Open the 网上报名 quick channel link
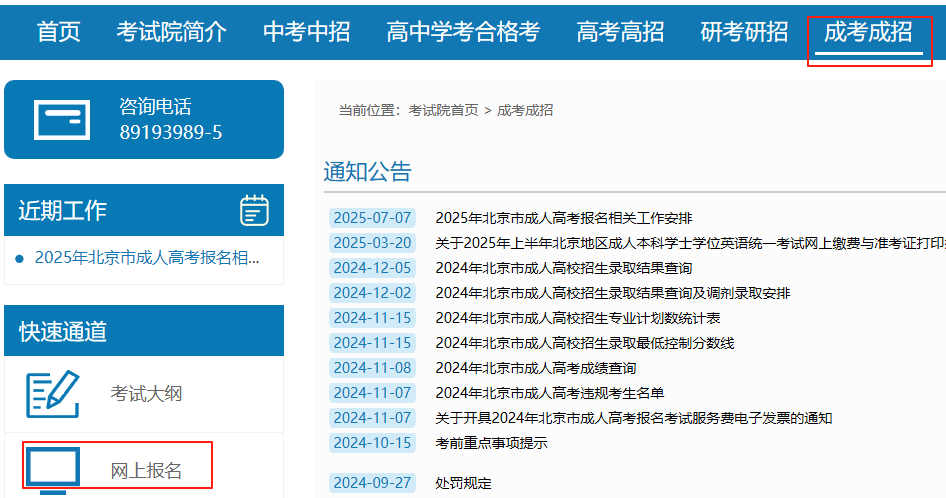This screenshot has height=498, width=946. click(x=146, y=470)
